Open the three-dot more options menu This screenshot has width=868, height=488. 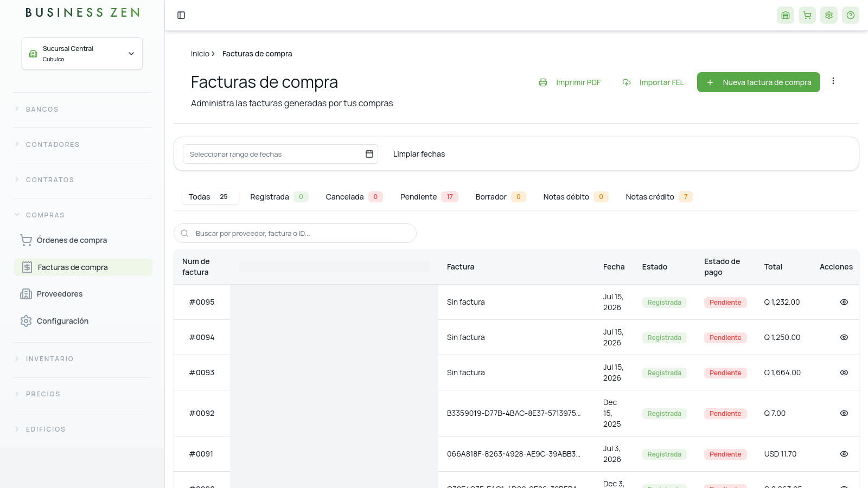[x=833, y=81]
